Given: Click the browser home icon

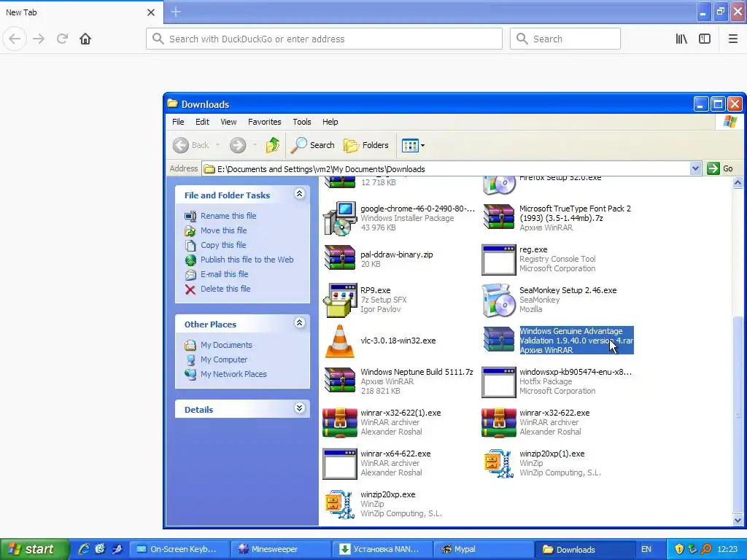Looking at the screenshot, I should pos(85,39).
